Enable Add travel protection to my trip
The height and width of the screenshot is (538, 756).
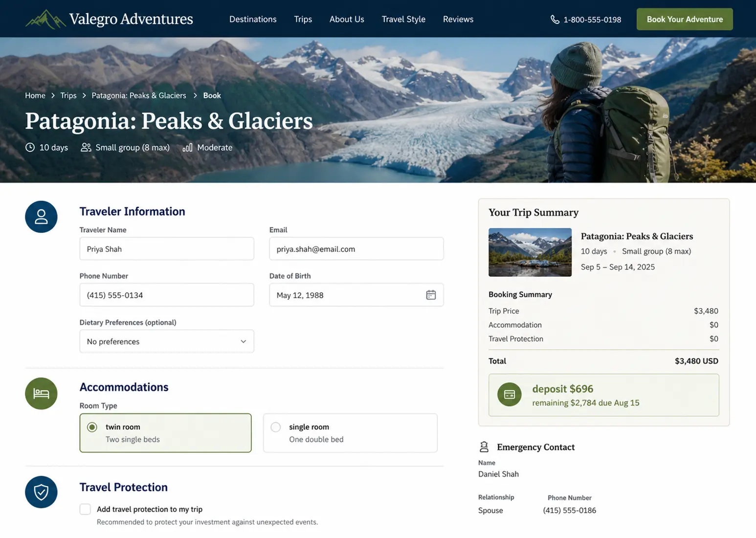[85, 509]
